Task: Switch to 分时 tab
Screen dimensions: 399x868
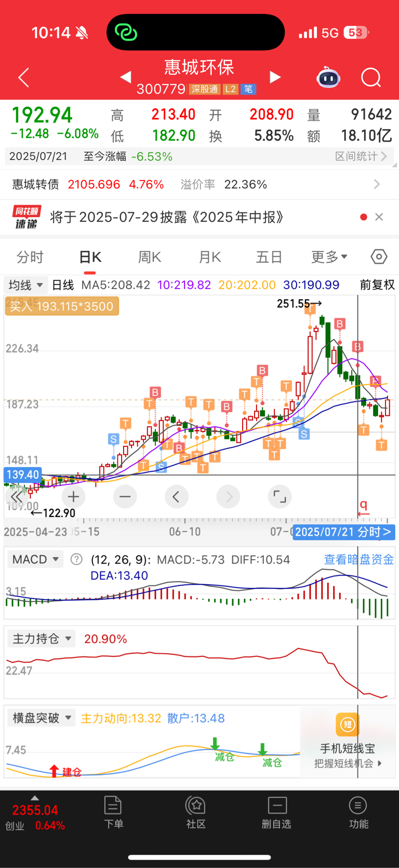Action: (30, 257)
